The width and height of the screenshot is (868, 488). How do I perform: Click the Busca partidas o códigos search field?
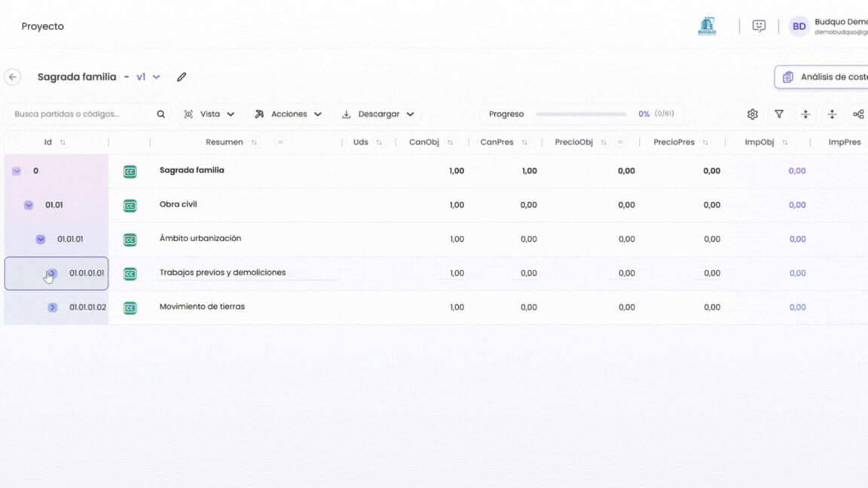79,114
